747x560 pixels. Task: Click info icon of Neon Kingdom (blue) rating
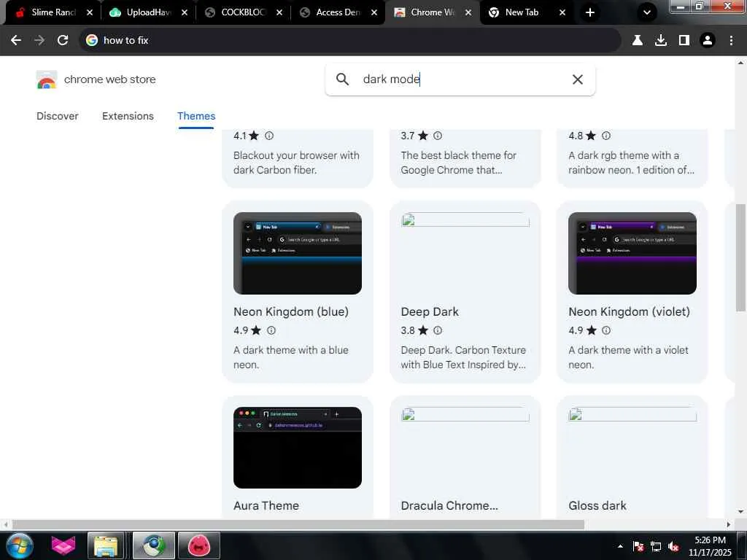pos(271,330)
